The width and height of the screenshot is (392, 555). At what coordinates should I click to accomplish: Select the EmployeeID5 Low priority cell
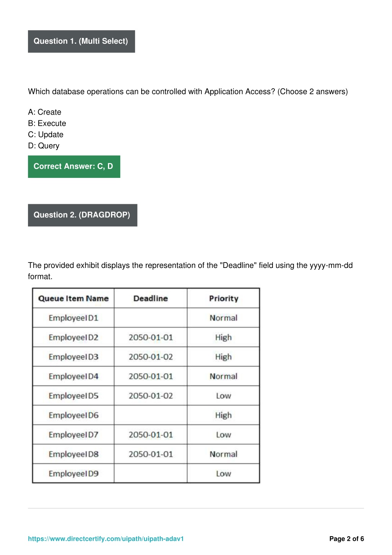click(224, 396)
